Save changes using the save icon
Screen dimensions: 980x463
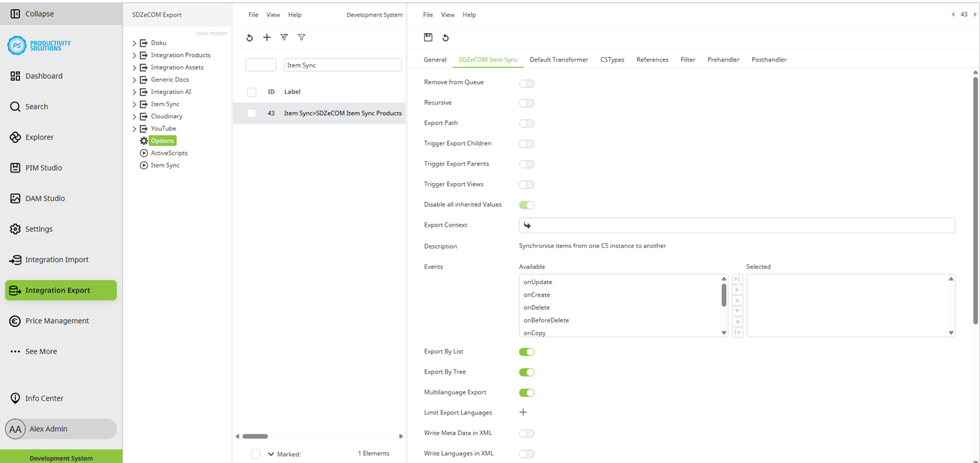click(x=428, y=38)
